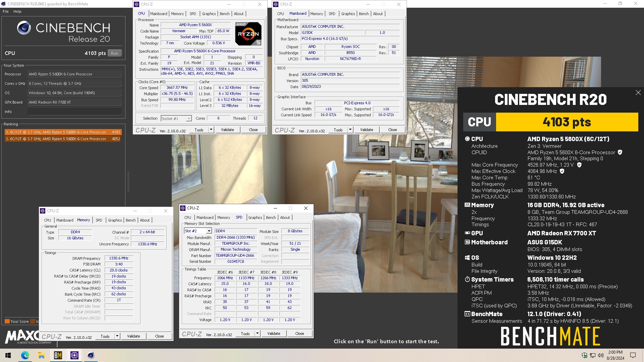
Task: Click the Processor field in Cinebench Your System
Action: (74, 74)
